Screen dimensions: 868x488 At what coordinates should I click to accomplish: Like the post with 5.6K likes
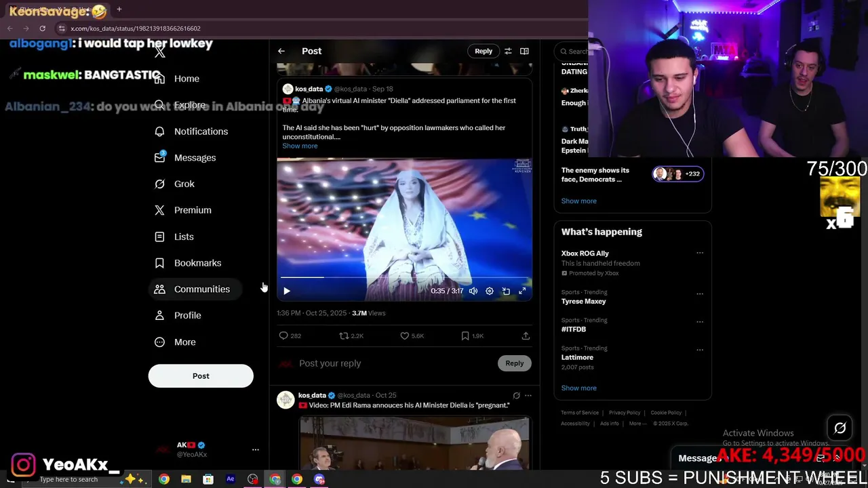pos(412,335)
